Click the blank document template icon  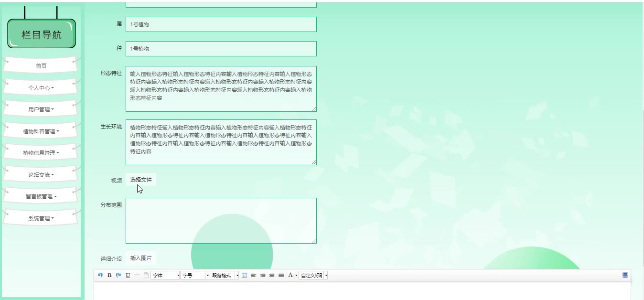coord(146,275)
